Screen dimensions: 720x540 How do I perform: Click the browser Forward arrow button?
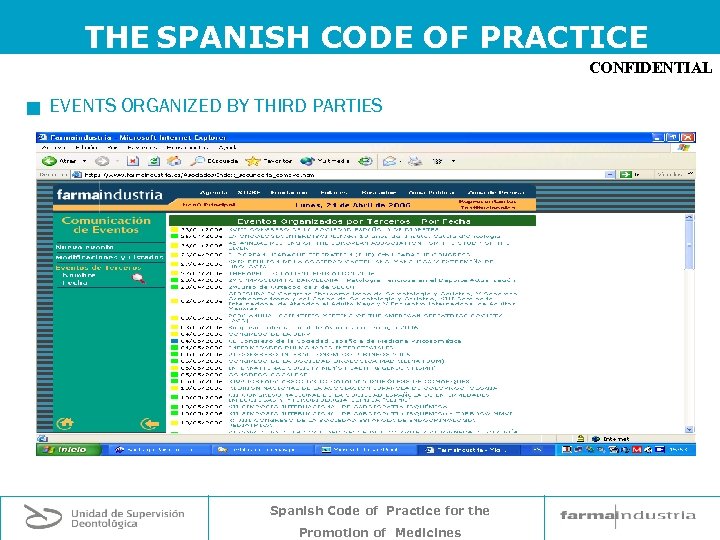click(102, 161)
